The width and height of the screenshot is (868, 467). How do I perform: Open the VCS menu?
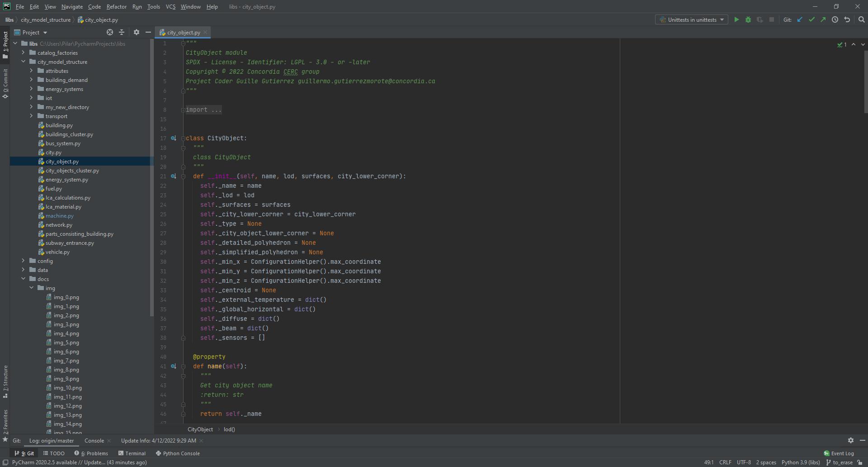[x=170, y=6]
